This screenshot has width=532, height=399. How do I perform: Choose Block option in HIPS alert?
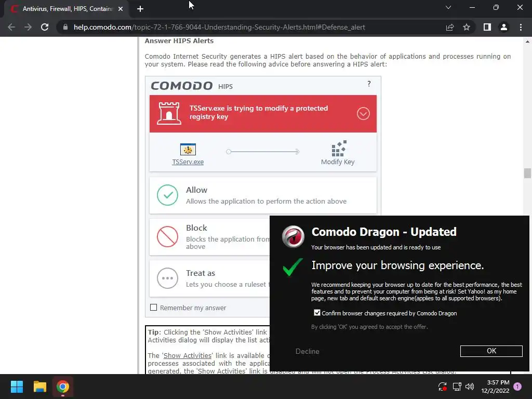click(210, 237)
